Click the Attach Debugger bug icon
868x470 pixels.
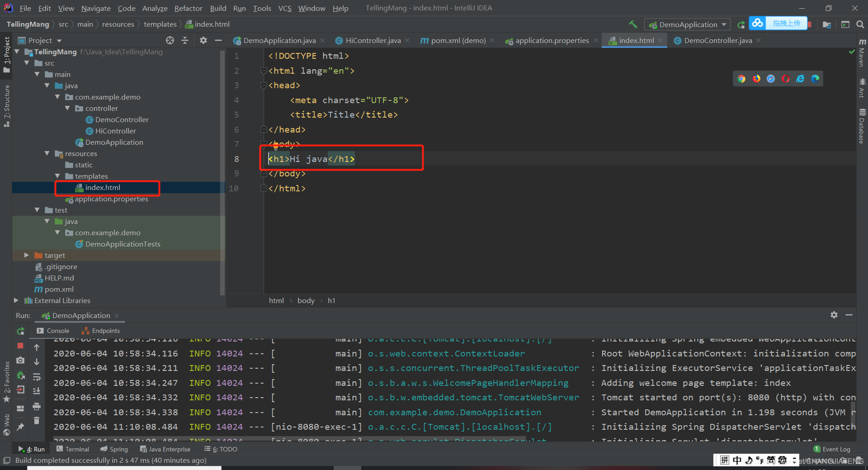coord(20,375)
